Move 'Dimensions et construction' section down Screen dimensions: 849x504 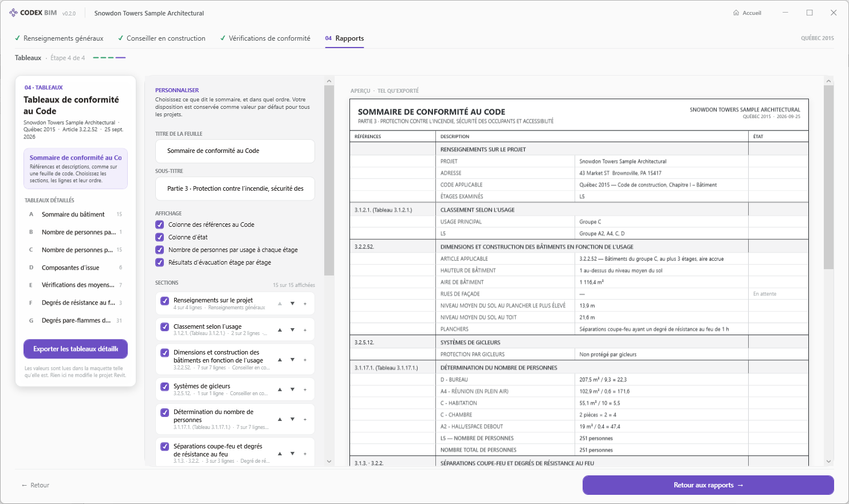point(292,360)
